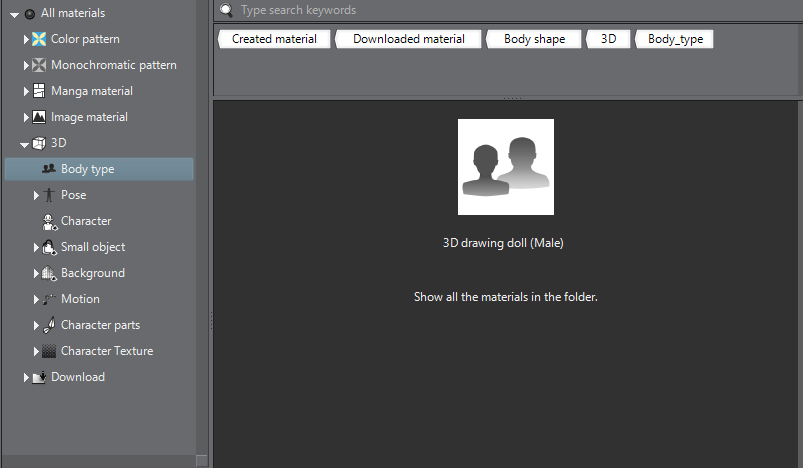Click the search magnifier icon
803x468 pixels.
click(226, 10)
